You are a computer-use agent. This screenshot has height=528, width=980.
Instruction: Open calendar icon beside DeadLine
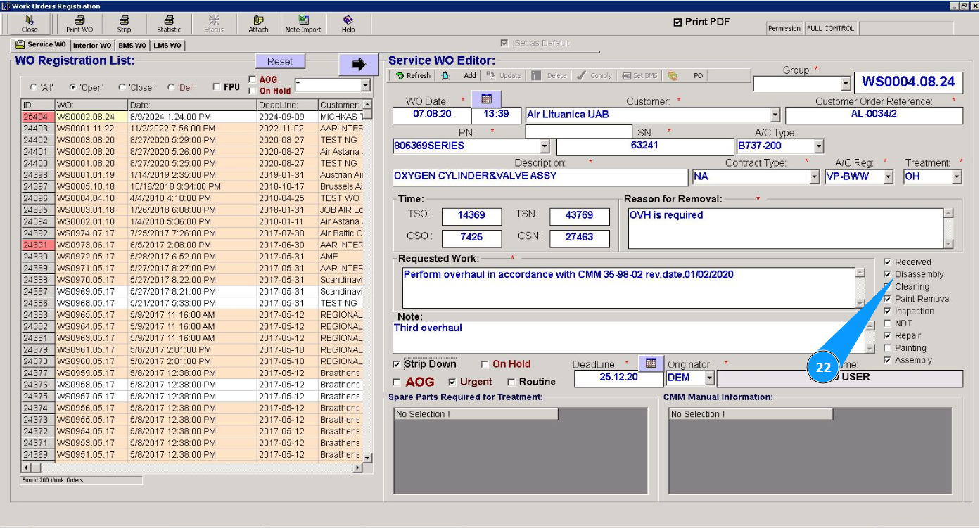[x=651, y=363]
